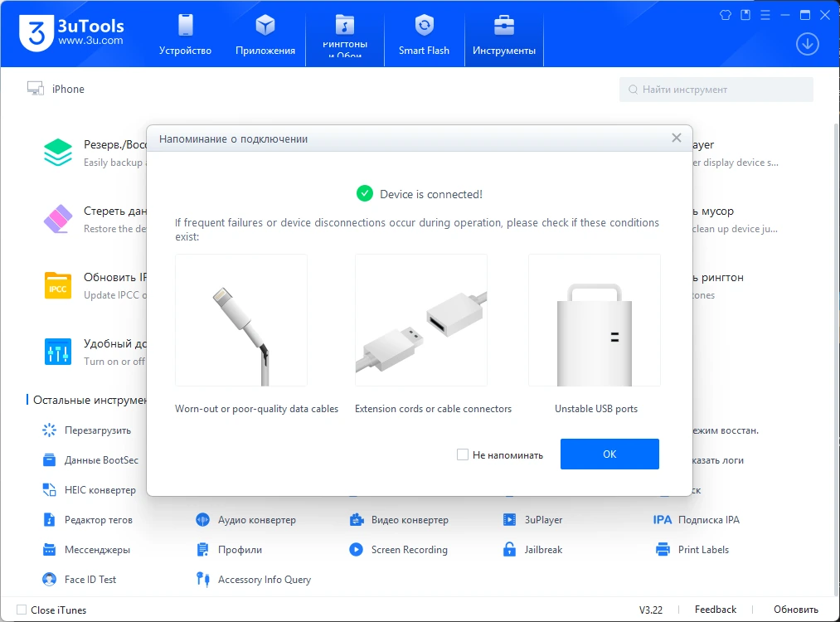
Task: Switch to Рингтоны и Обои tab
Action: (344, 34)
